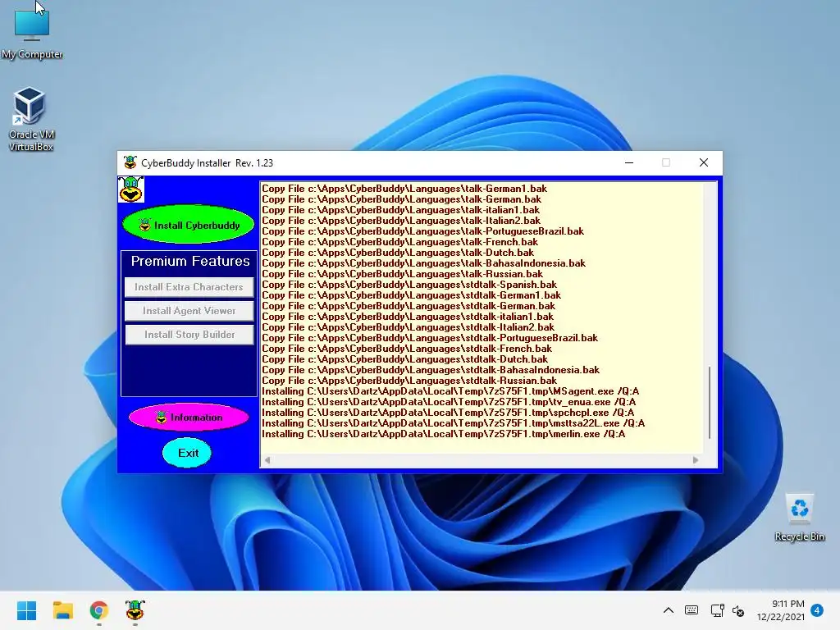The height and width of the screenshot is (630, 840).
Task: Click log's horizontal scrollbar left arrow
Action: pyautogui.click(x=267, y=460)
